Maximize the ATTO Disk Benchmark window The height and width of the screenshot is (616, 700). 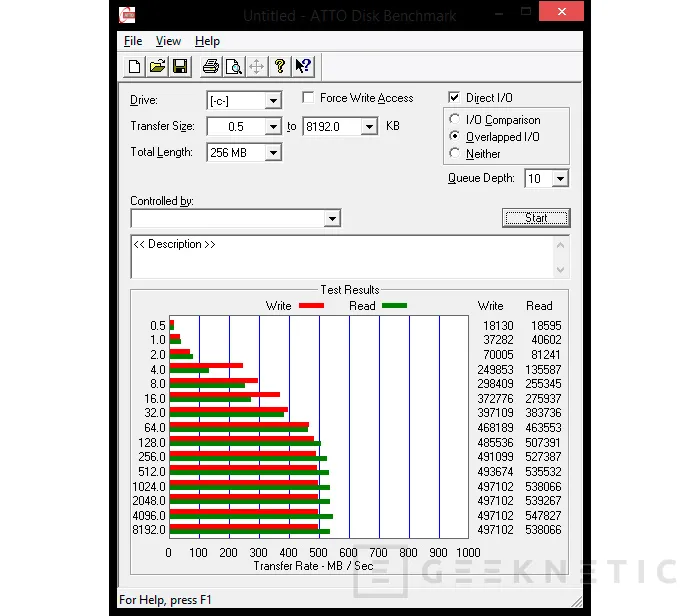(526, 12)
